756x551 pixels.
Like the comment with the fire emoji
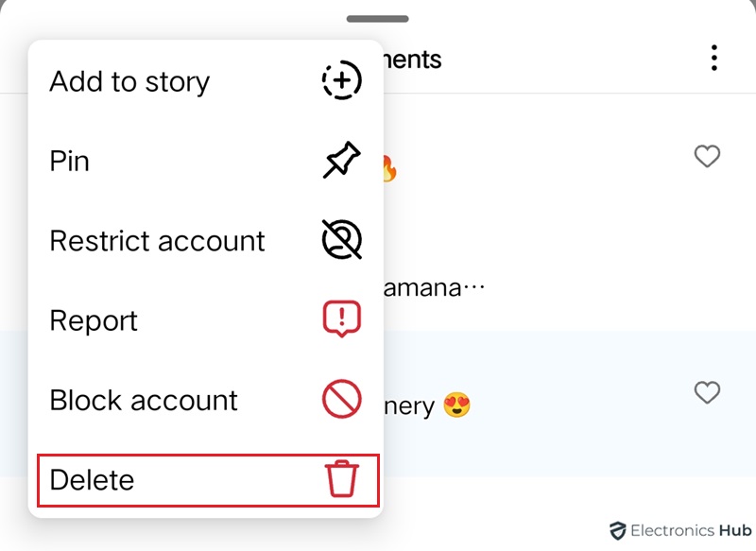(x=707, y=156)
